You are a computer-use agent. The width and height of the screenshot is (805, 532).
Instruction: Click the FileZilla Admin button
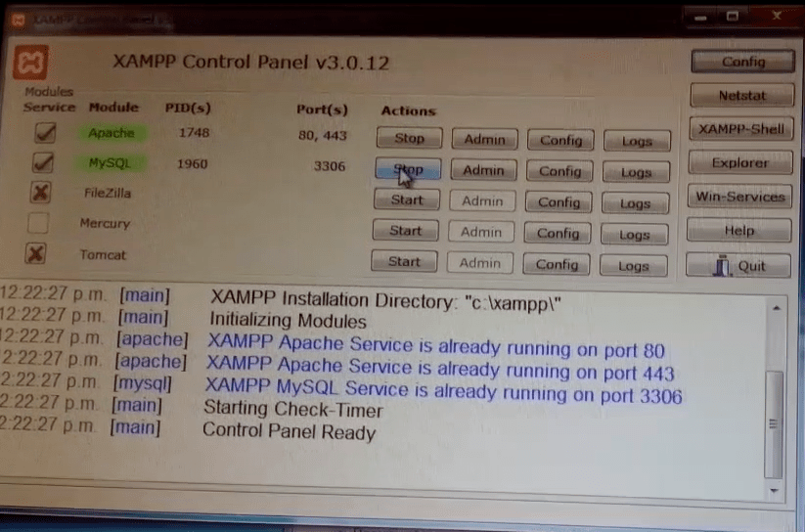(x=482, y=200)
